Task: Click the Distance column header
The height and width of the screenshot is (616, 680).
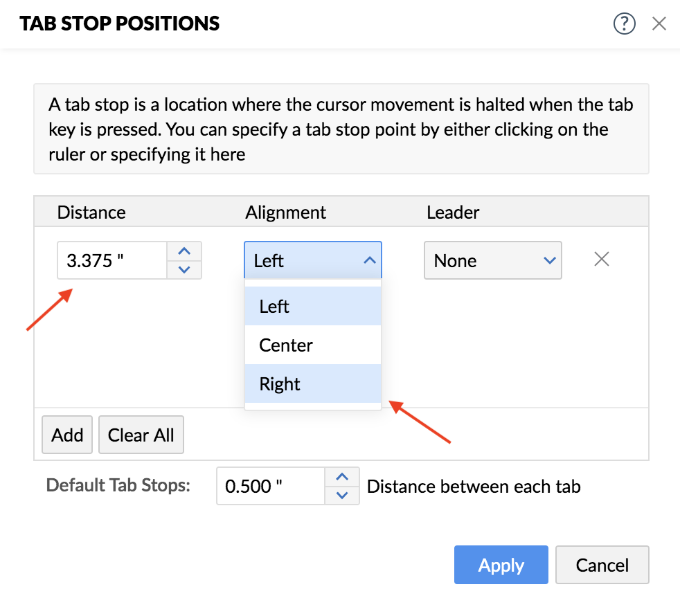Action: (x=91, y=212)
